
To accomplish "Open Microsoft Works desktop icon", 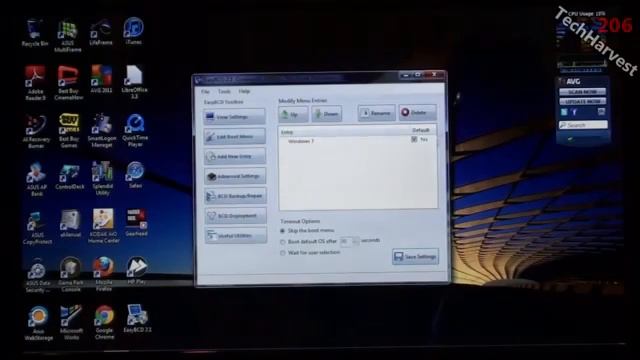I will click(x=71, y=322).
